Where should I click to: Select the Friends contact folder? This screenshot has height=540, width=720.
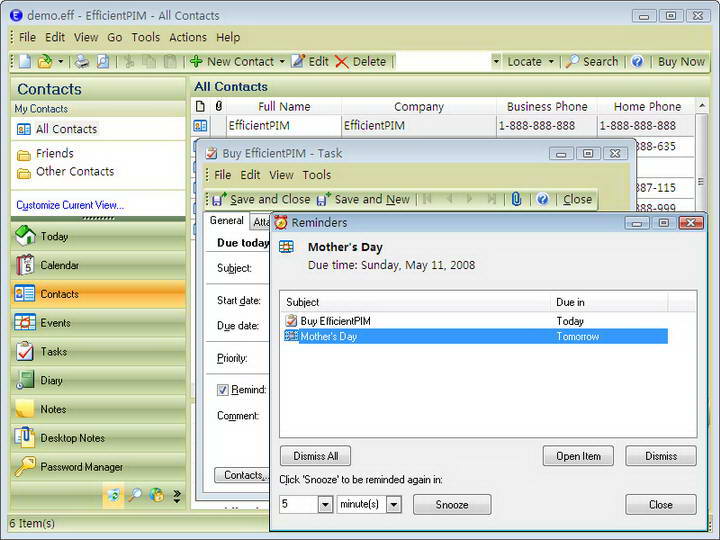pyautogui.click(x=54, y=154)
